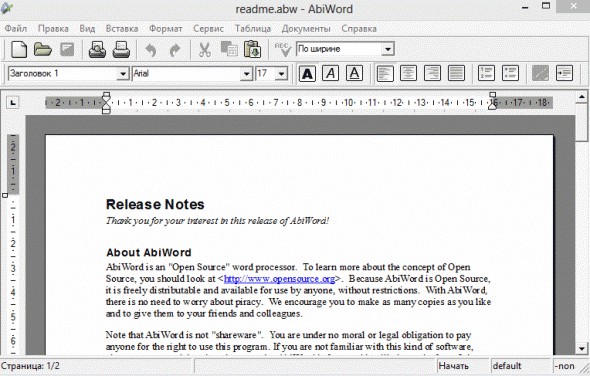This screenshot has width=590, height=376.
Task: Apply bulleted list formatting
Action: [x=510, y=73]
